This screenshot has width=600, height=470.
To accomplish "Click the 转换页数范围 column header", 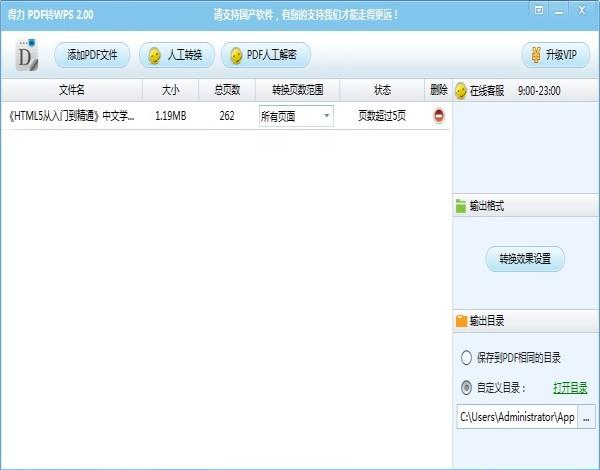I will pos(297,90).
